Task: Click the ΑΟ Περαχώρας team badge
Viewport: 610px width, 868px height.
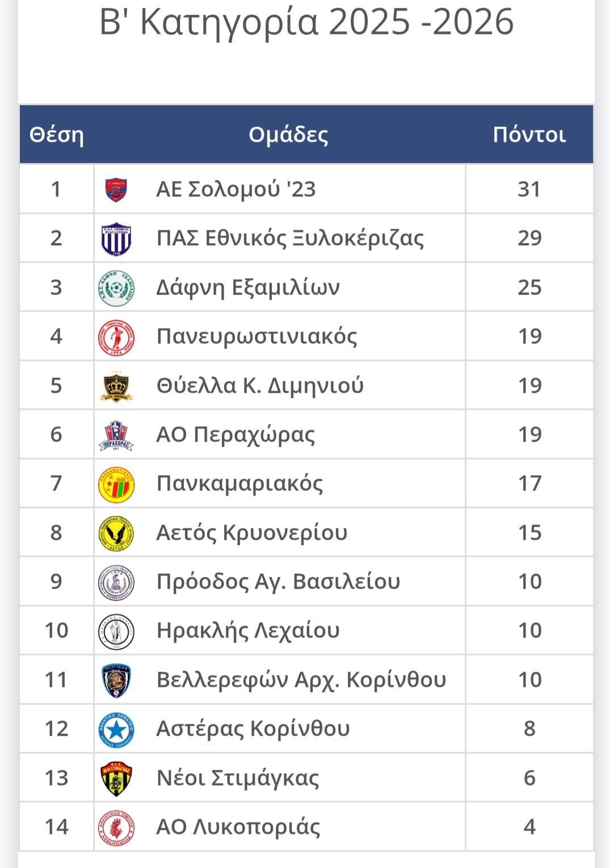Action: (x=116, y=435)
